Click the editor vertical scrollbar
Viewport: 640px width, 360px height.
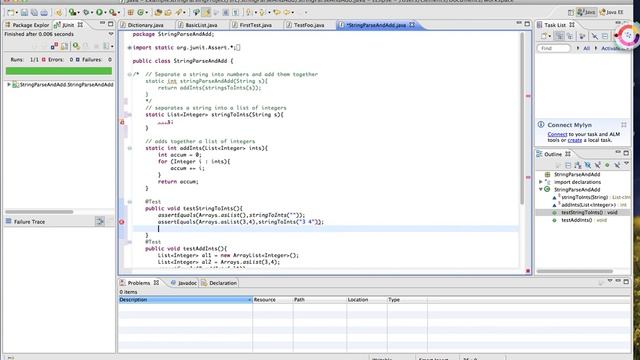pos(522,118)
